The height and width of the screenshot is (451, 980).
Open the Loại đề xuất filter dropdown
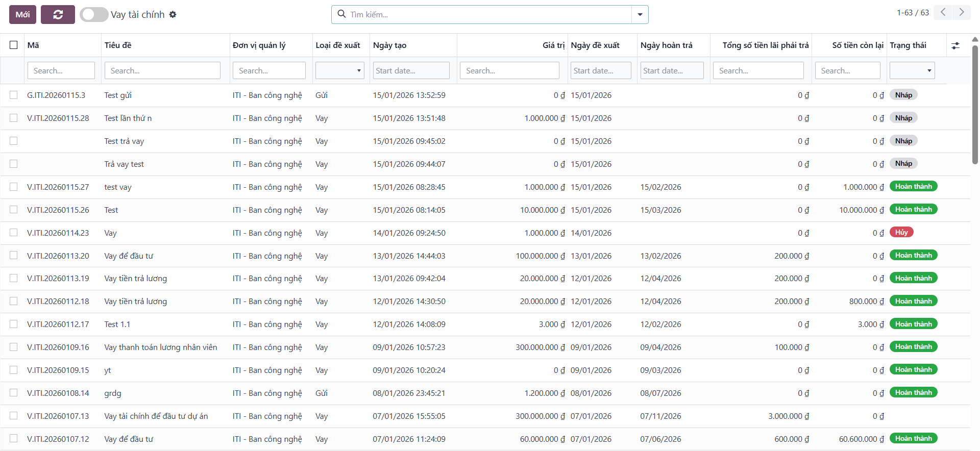[340, 70]
